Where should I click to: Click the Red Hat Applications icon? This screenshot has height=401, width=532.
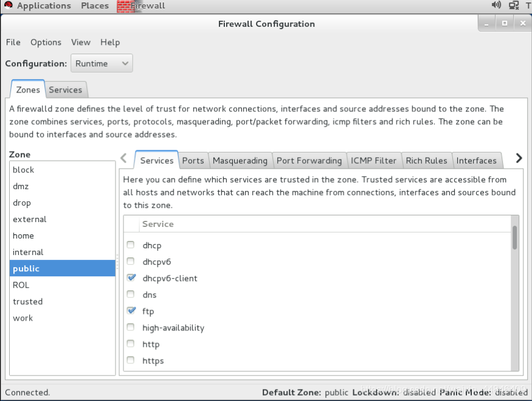pos(8,5)
